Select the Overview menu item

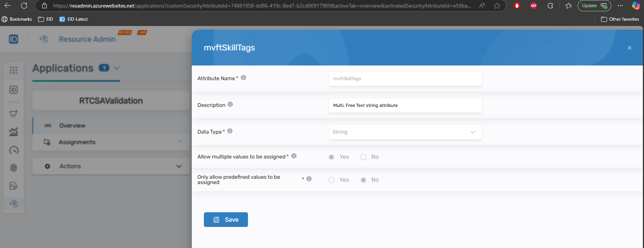(111, 126)
